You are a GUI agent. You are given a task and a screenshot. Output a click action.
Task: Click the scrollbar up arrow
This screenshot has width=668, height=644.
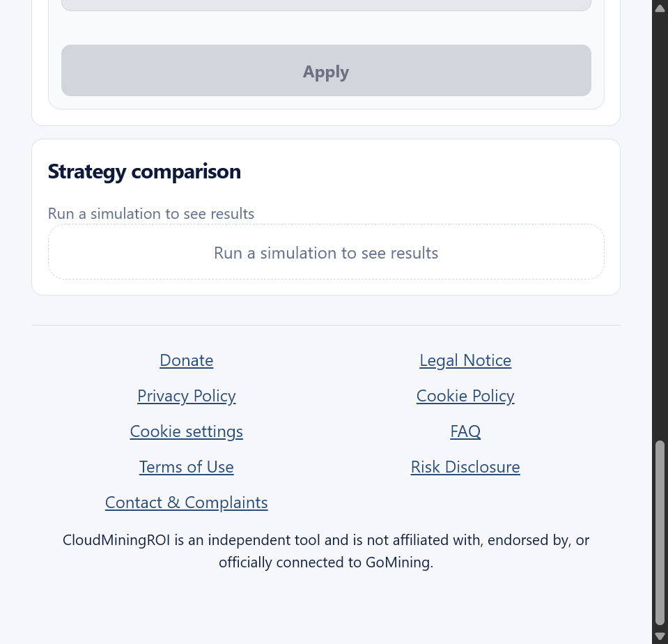click(660, 8)
